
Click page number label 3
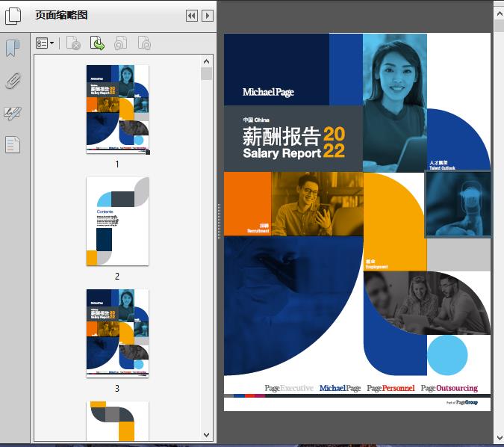click(117, 388)
